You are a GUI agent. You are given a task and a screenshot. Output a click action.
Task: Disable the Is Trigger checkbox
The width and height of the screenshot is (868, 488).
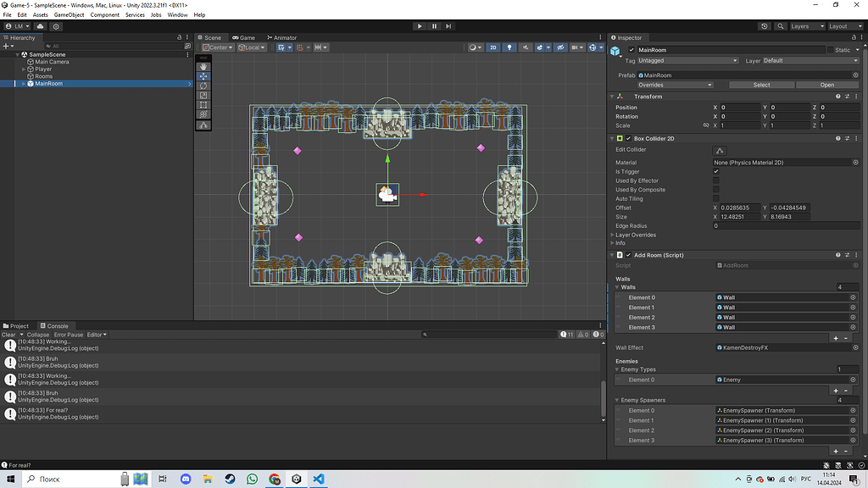coord(715,169)
